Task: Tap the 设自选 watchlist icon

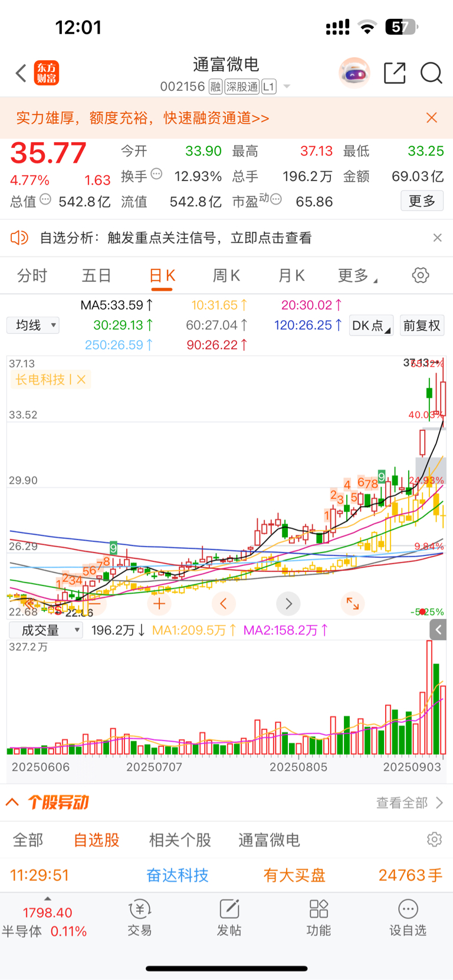Action: click(408, 918)
